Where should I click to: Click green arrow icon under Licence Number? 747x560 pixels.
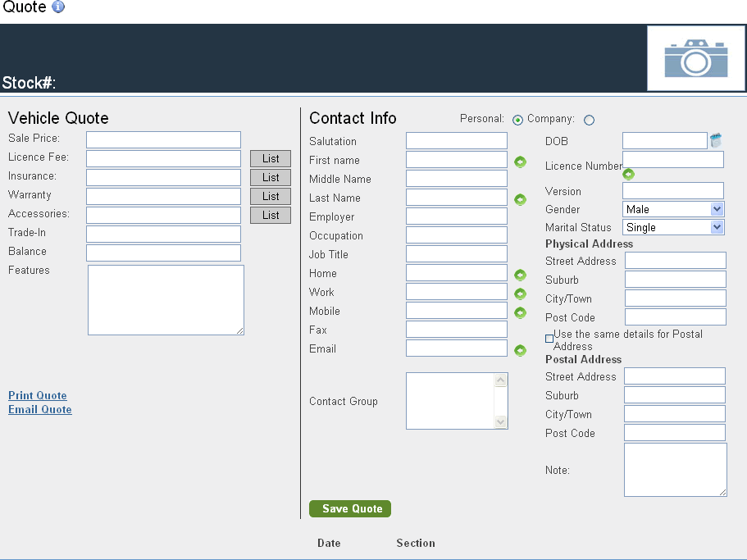point(628,175)
